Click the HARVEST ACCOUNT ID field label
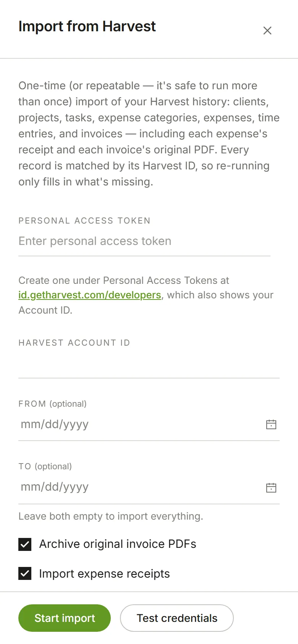Screen dimensions: 298x644 [74, 343]
